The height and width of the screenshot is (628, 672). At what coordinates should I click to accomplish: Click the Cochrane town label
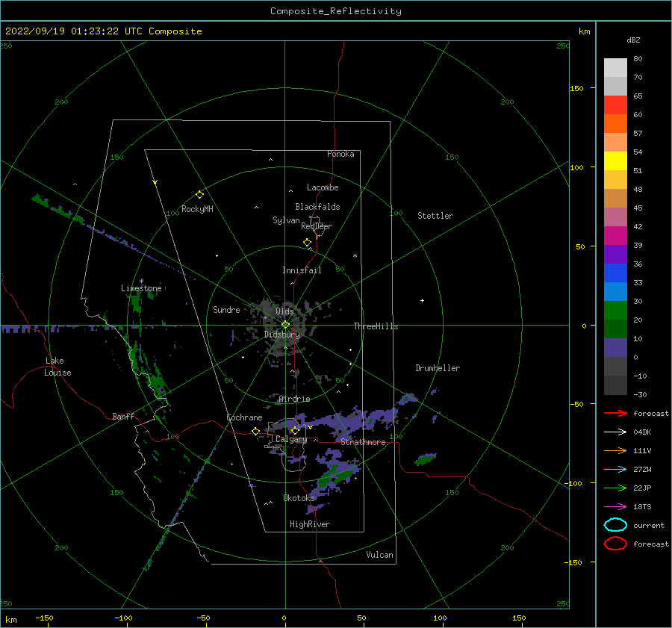244,417
